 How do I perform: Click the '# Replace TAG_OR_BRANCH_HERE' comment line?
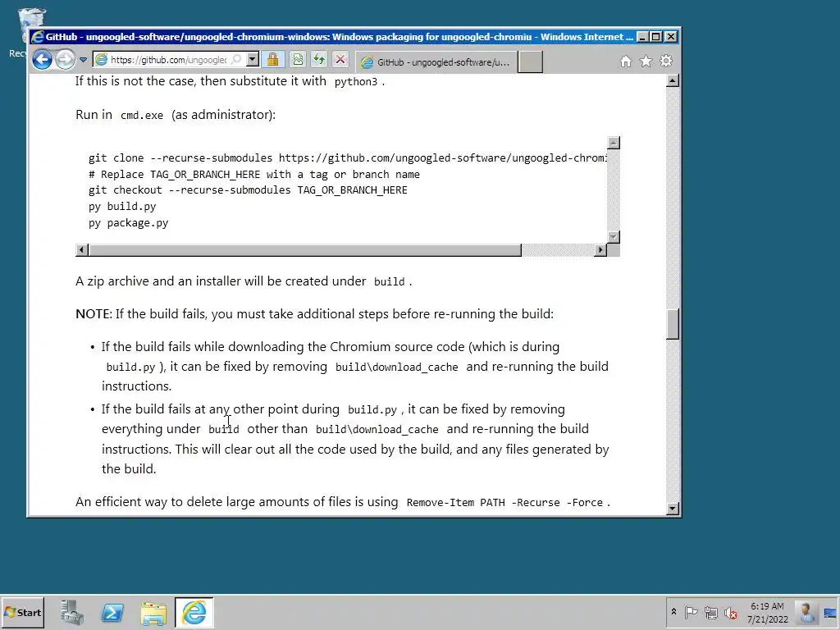254,174
